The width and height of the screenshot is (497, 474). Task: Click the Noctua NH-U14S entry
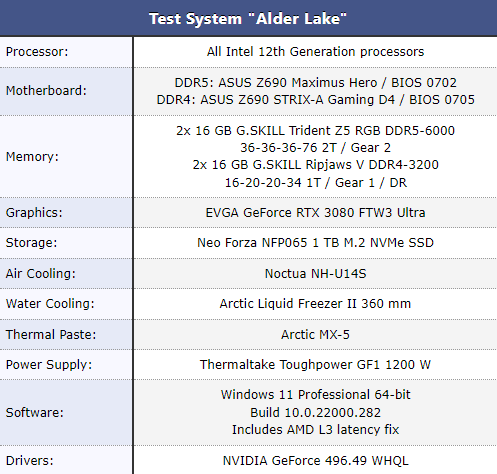point(315,274)
